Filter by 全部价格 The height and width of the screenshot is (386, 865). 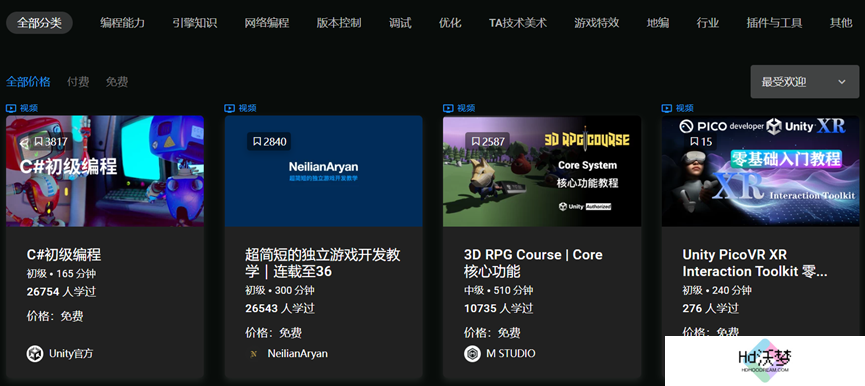click(x=28, y=82)
